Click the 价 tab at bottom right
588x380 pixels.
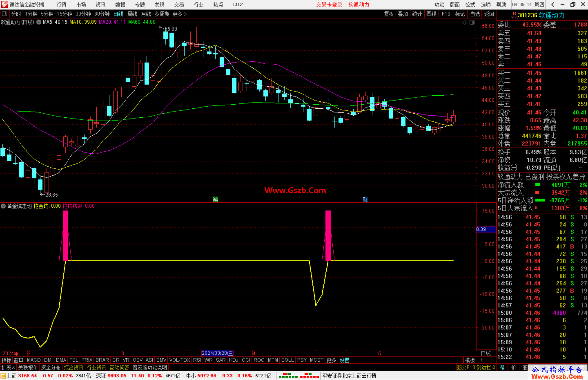click(x=513, y=367)
